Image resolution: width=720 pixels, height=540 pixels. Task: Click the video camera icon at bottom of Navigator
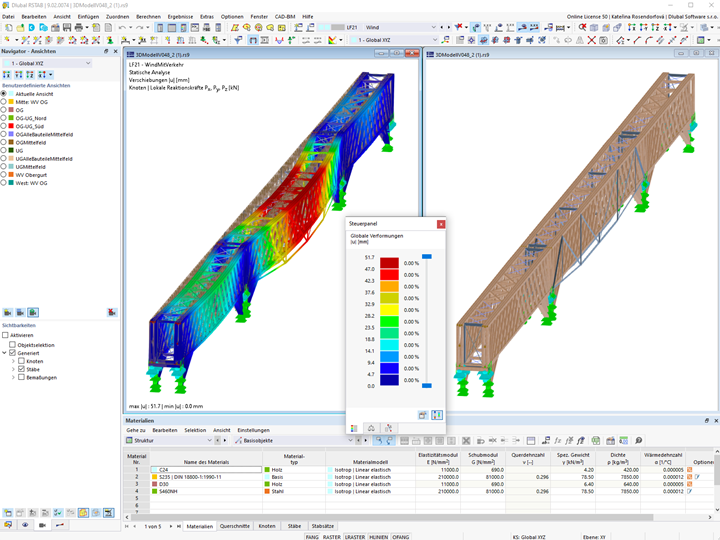point(42,525)
